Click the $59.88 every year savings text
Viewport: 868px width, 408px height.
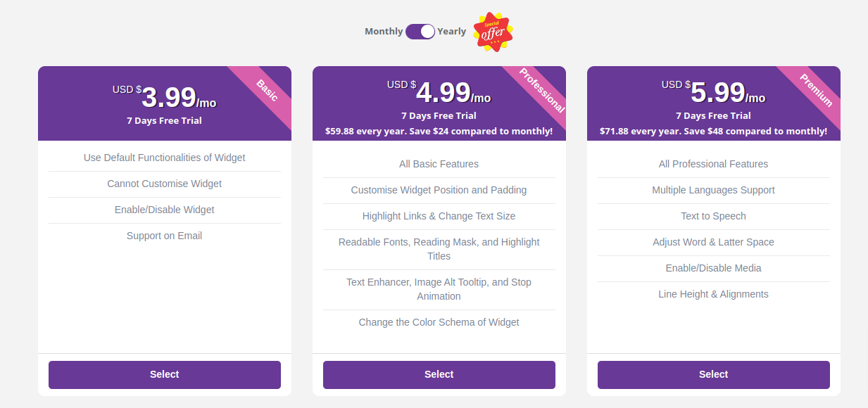coord(439,132)
